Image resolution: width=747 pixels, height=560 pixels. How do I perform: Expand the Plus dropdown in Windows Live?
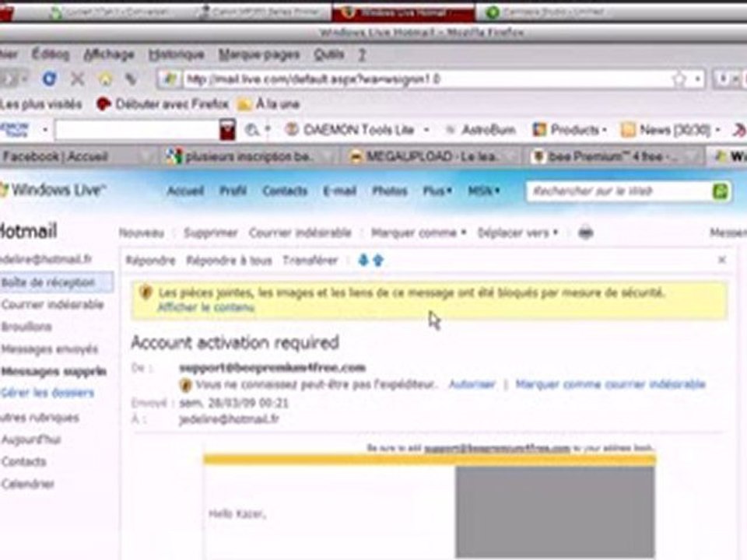[x=437, y=191]
